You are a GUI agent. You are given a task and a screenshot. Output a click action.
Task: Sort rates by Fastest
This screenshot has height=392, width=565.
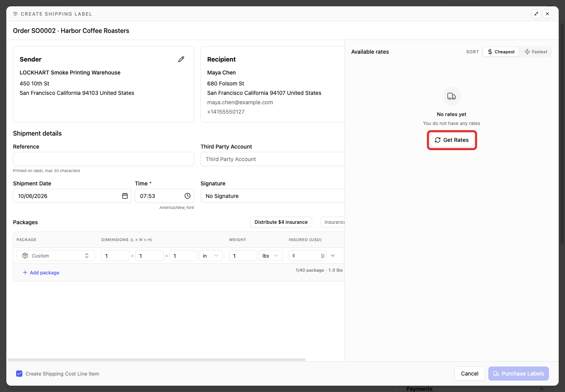pyautogui.click(x=536, y=52)
